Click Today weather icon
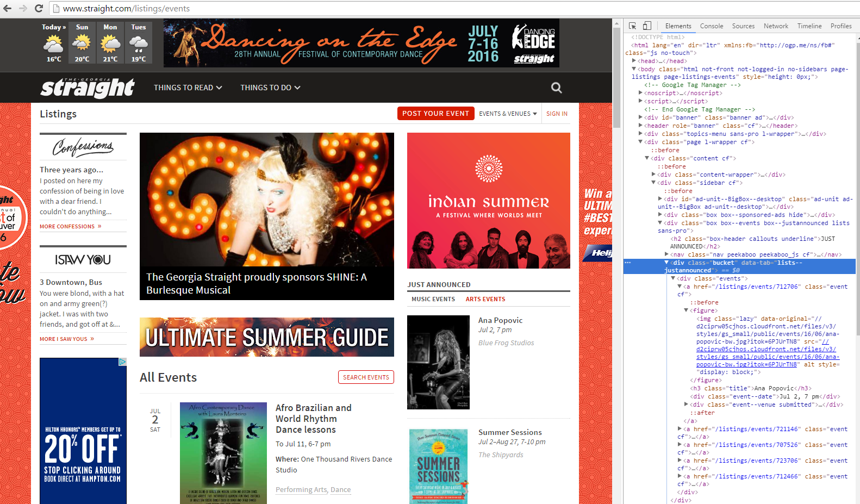The height and width of the screenshot is (504, 860). tap(54, 44)
